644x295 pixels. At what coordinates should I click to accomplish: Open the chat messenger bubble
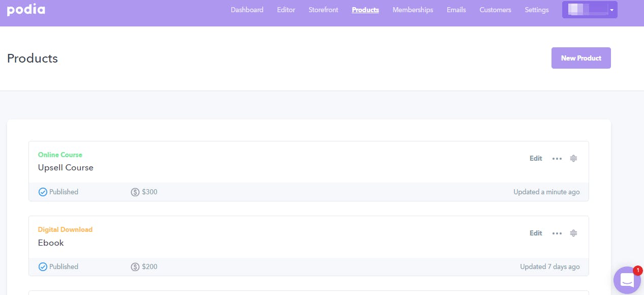(x=627, y=280)
